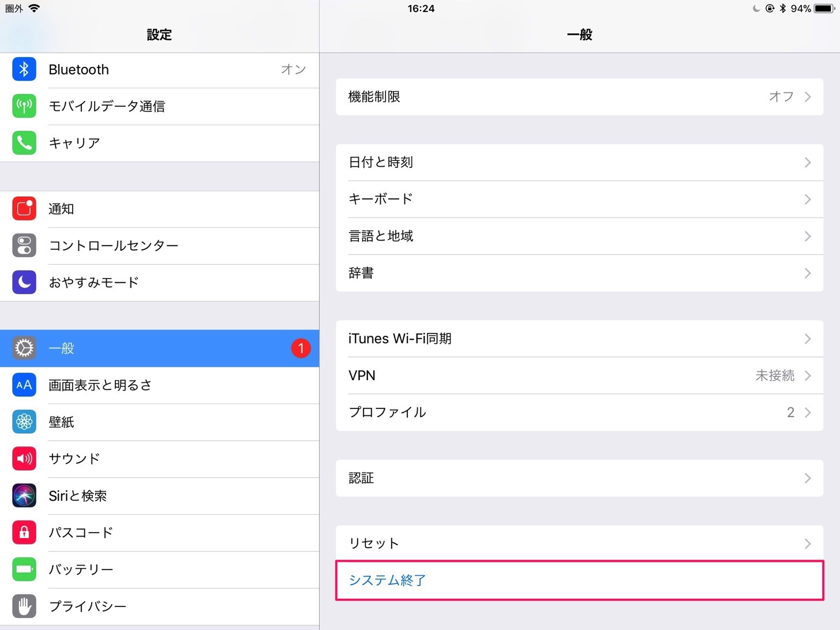Screen dimensions: 840x630
Task: Tap the Bluetooth status bar icon
Action: (x=783, y=8)
